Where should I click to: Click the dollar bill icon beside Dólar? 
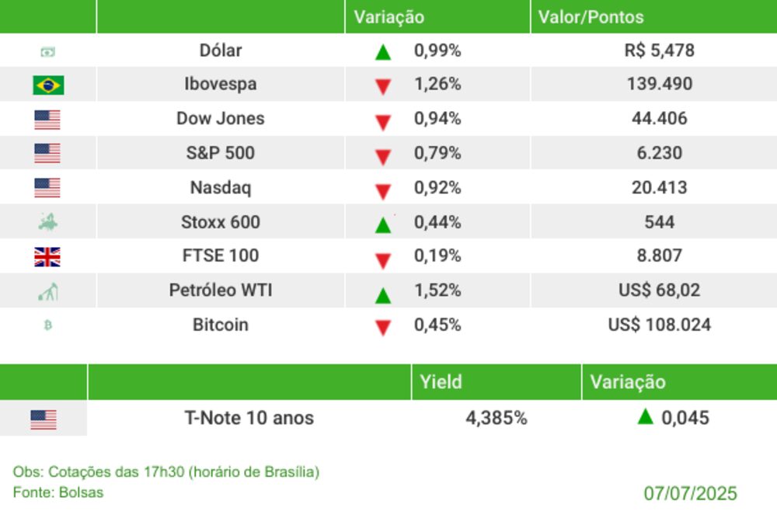48,52
